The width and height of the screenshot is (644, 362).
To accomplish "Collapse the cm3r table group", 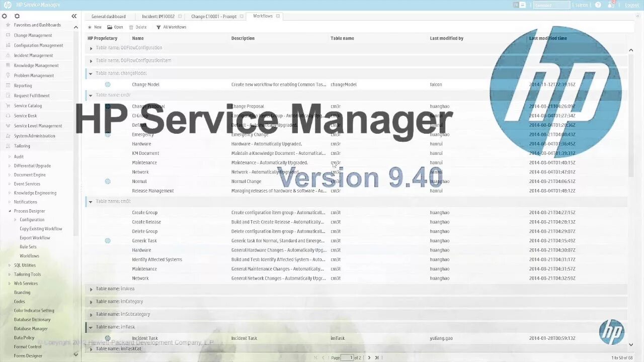I will pos(91,96).
